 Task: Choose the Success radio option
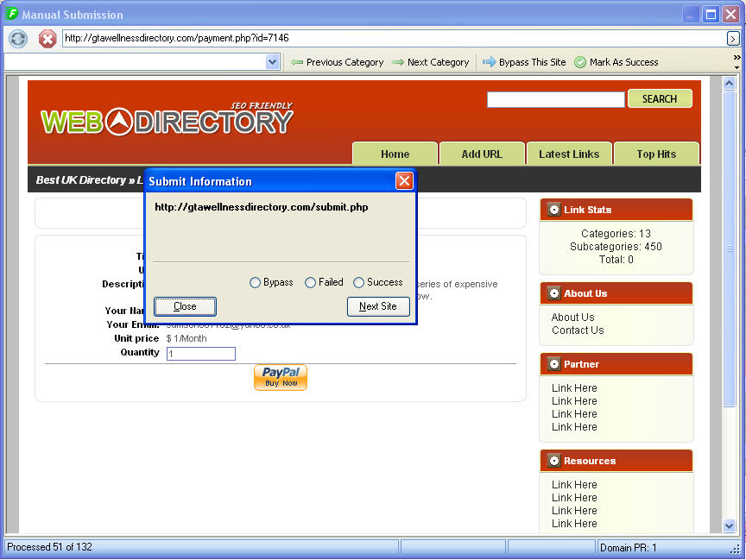pyautogui.click(x=358, y=283)
